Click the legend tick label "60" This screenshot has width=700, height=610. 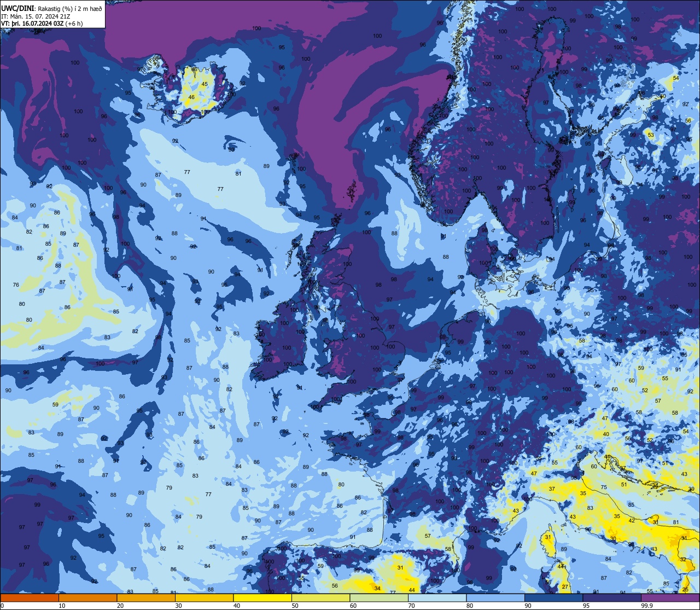[x=353, y=606]
